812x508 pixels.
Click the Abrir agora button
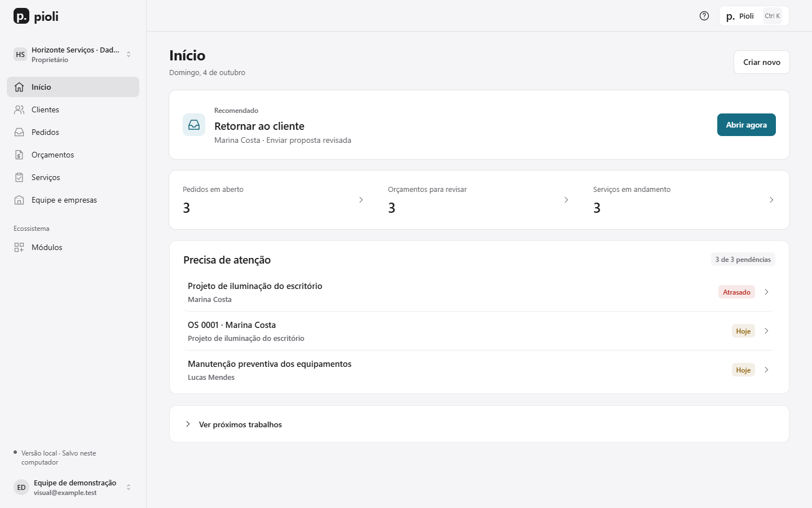point(747,125)
